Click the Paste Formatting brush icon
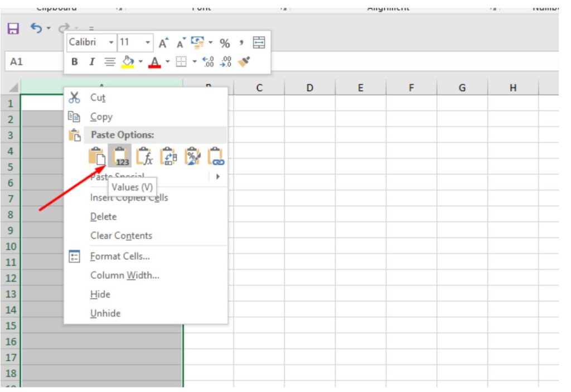This screenshot has height=392, width=571. point(192,156)
